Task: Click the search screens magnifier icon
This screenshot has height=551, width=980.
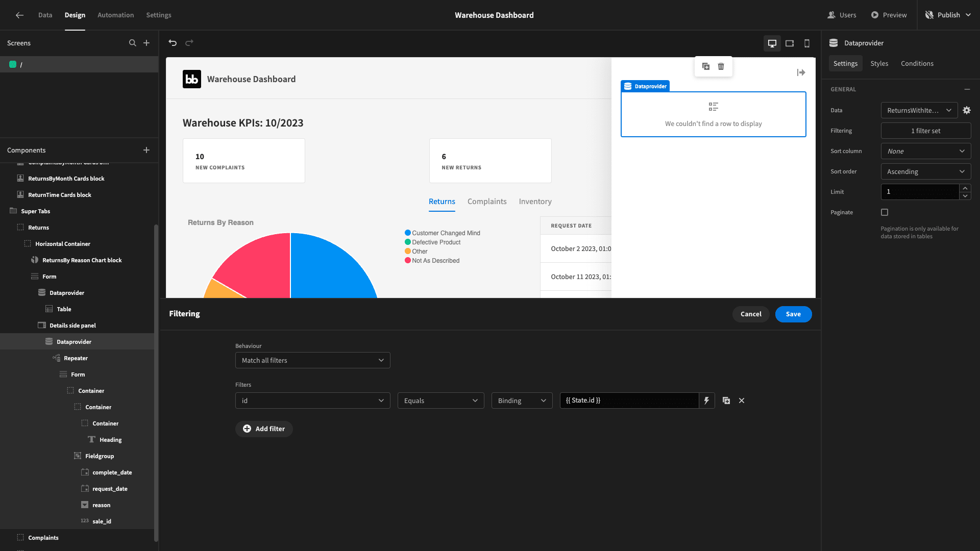Action: pyautogui.click(x=133, y=43)
